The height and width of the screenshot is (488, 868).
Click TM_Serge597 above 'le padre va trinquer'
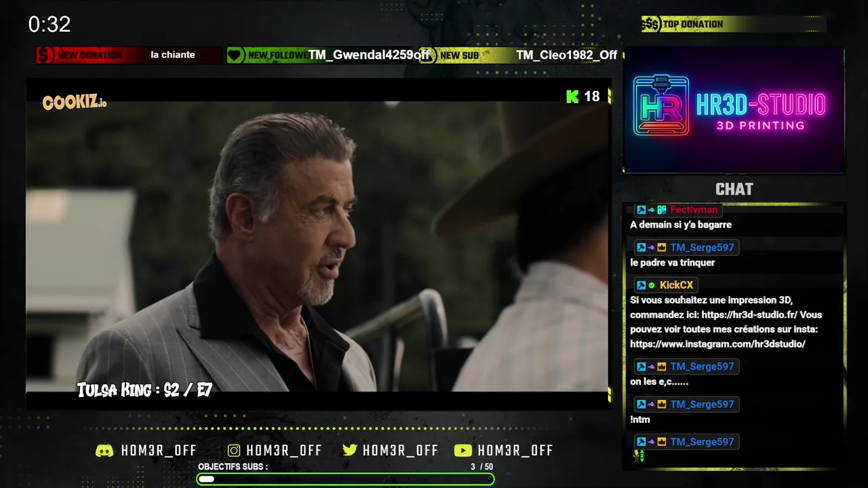point(702,248)
